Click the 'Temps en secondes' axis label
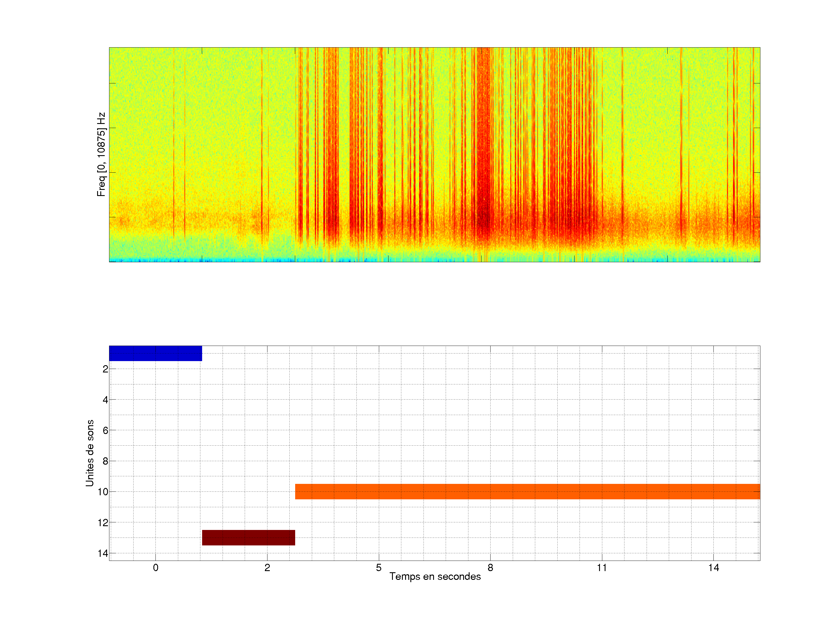This screenshot has height=630, width=840. click(435, 576)
